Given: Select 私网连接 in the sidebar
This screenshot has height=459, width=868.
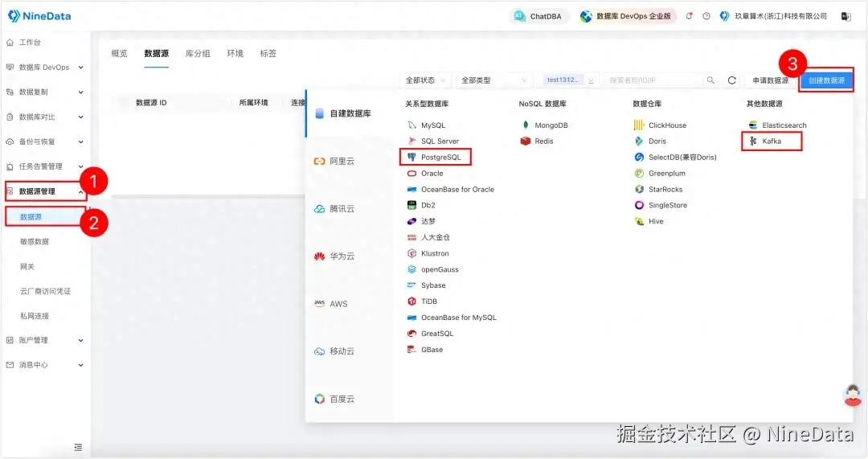Looking at the screenshot, I should [x=35, y=316].
